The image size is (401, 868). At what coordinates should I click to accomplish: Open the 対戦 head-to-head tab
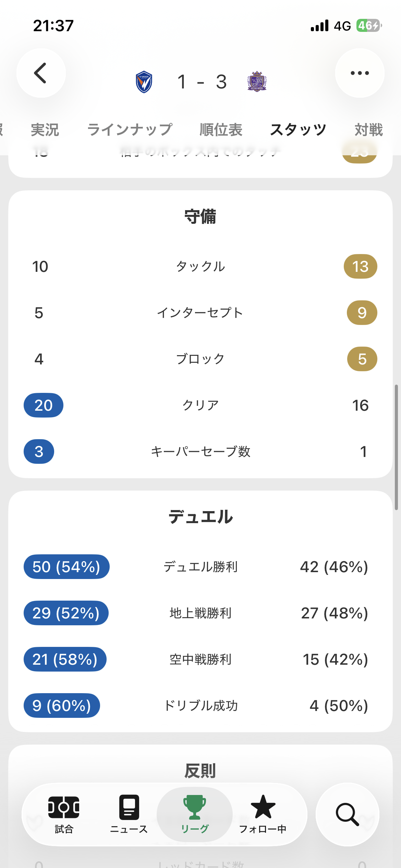(x=368, y=130)
